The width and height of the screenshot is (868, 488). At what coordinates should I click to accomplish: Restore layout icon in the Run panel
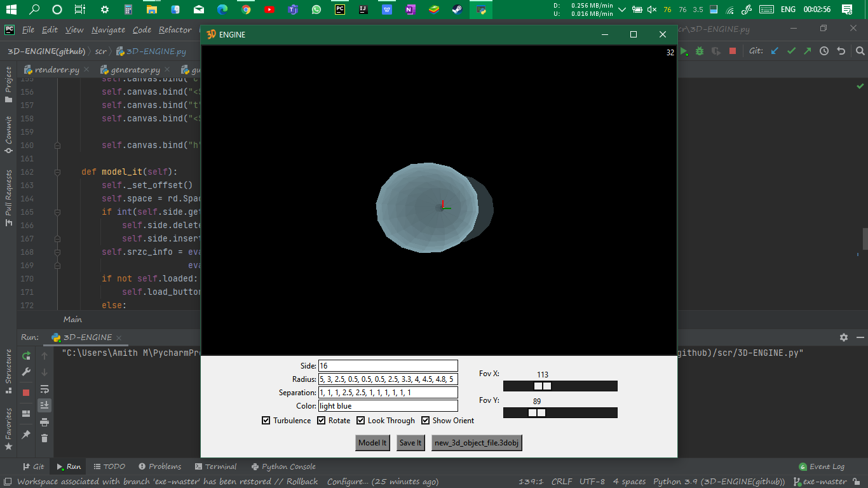pos(26,414)
